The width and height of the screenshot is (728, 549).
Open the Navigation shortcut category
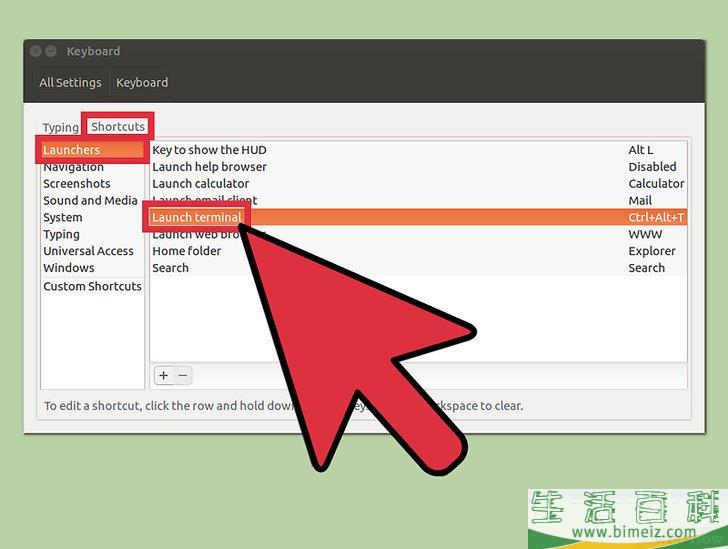[73, 167]
